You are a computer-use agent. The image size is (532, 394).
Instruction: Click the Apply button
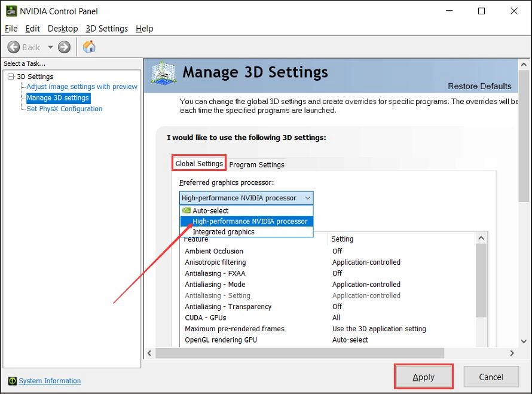tap(423, 377)
